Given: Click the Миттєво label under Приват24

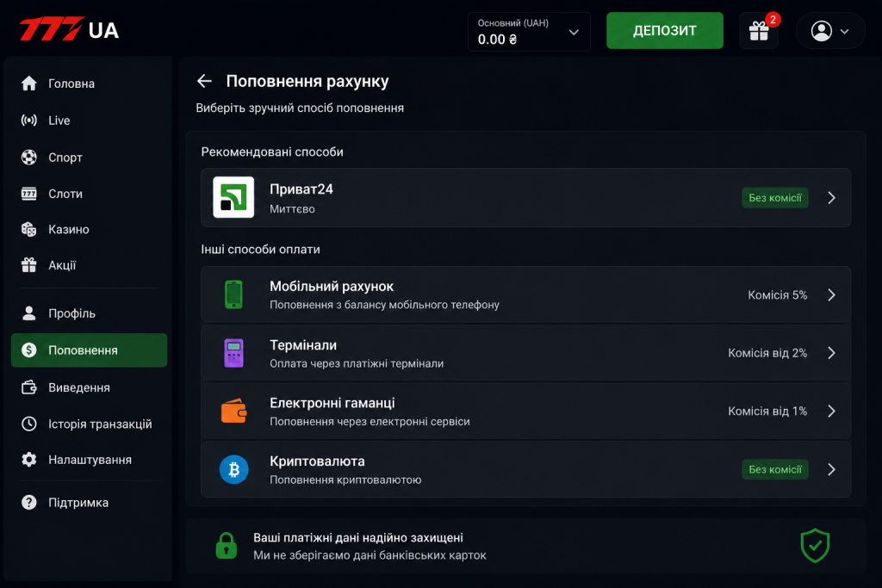Looking at the screenshot, I should 292,209.
